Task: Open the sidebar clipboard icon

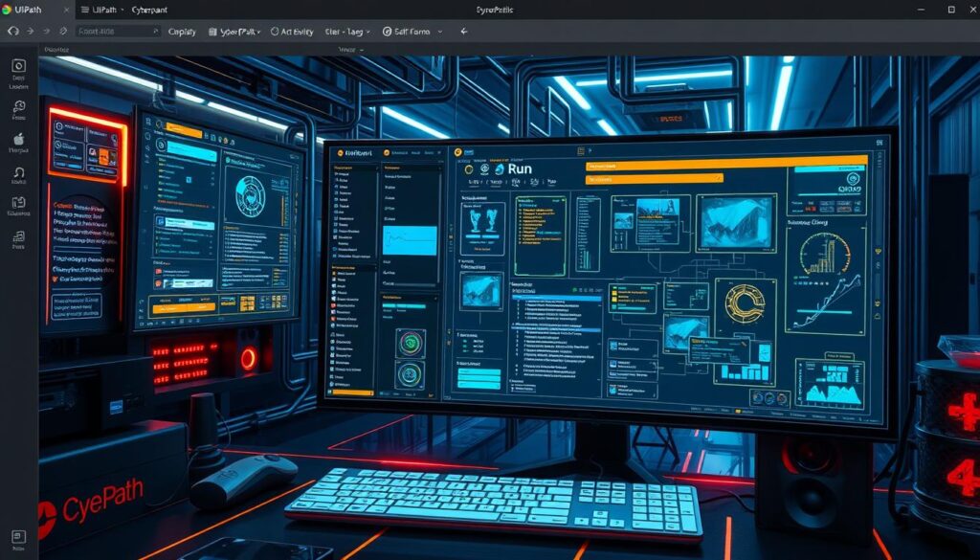Action: point(19,203)
